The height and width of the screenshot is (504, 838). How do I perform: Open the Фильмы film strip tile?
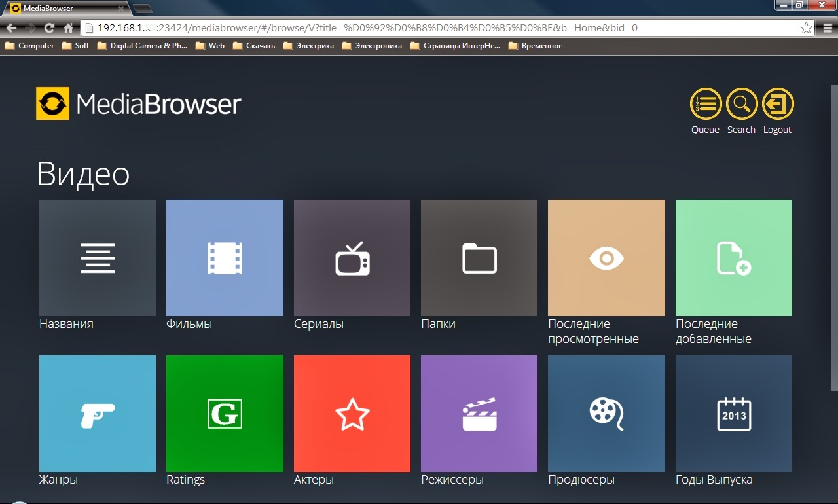pyautogui.click(x=225, y=258)
